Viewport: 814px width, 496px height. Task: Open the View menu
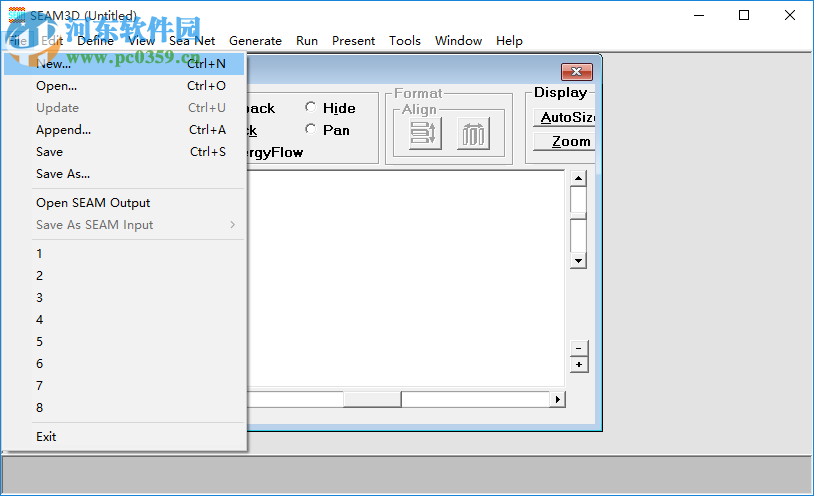pyautogui.click(x=142, y=41)
